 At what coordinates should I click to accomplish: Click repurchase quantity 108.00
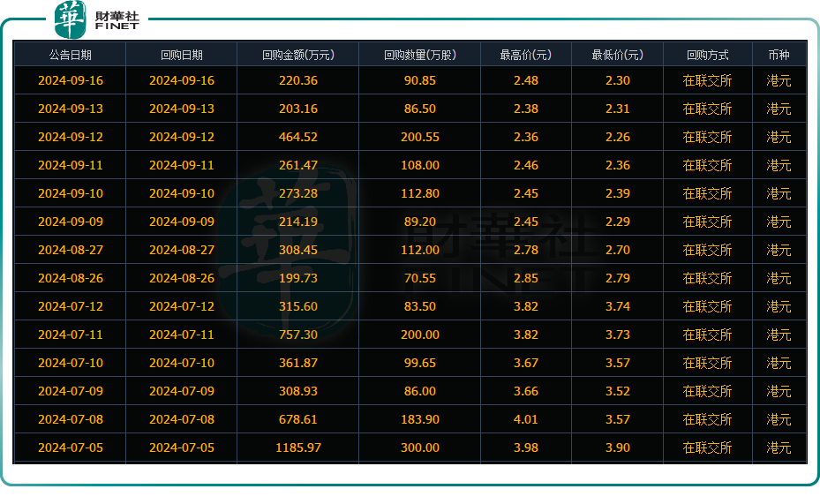click(x=420, y=165)
